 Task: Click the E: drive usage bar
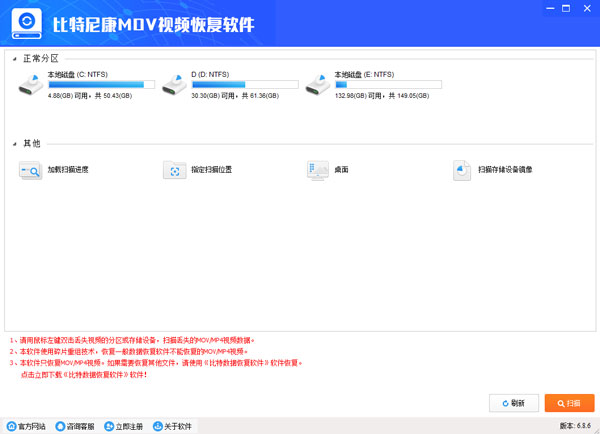[388, 85]
